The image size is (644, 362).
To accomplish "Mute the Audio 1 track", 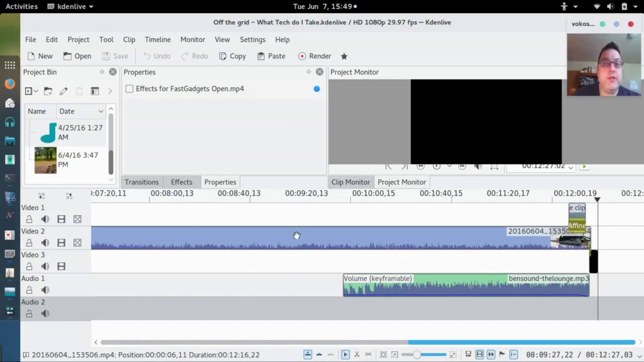I will (45, 290).
